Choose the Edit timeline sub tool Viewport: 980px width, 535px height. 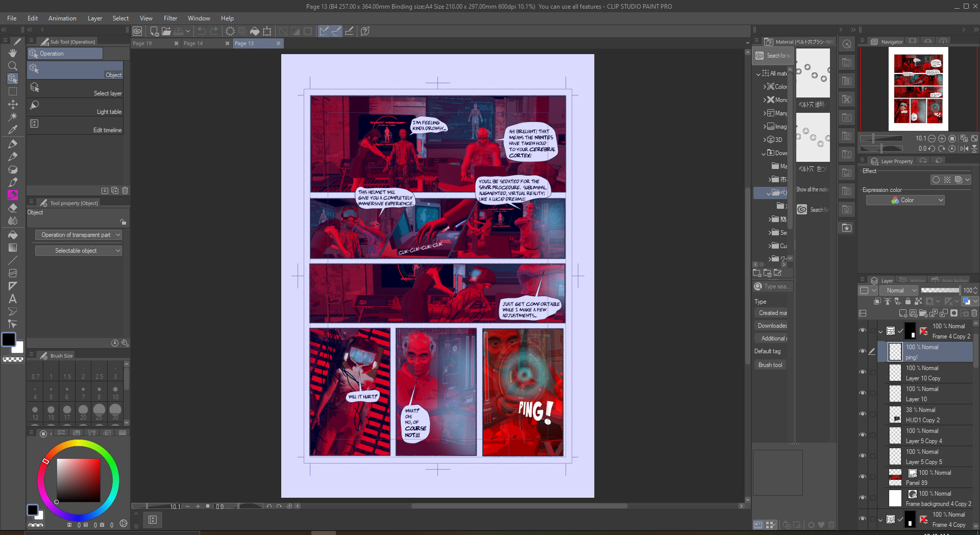(x=76, y=126)
